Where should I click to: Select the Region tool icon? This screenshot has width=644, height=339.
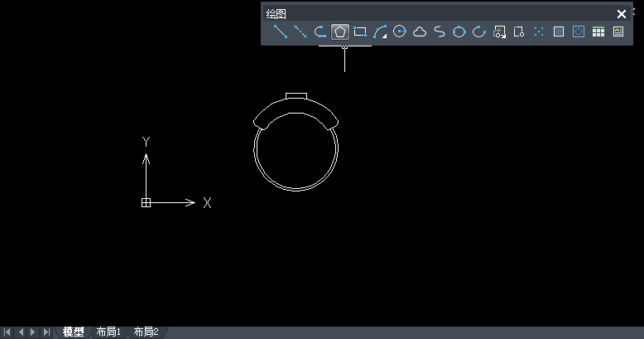579,32
